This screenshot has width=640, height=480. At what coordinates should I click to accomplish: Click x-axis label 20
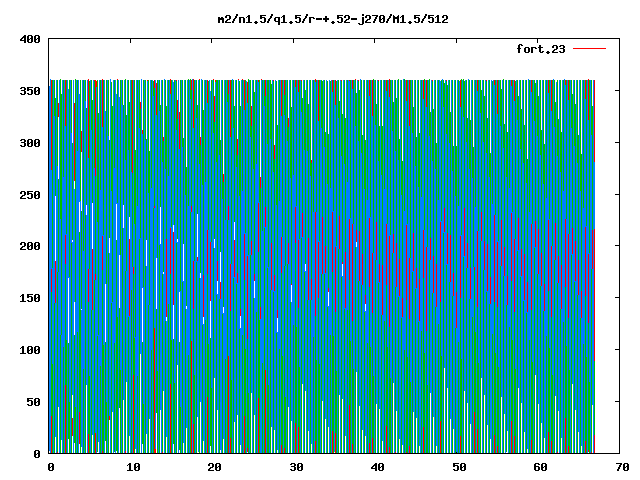click(215, 467)
